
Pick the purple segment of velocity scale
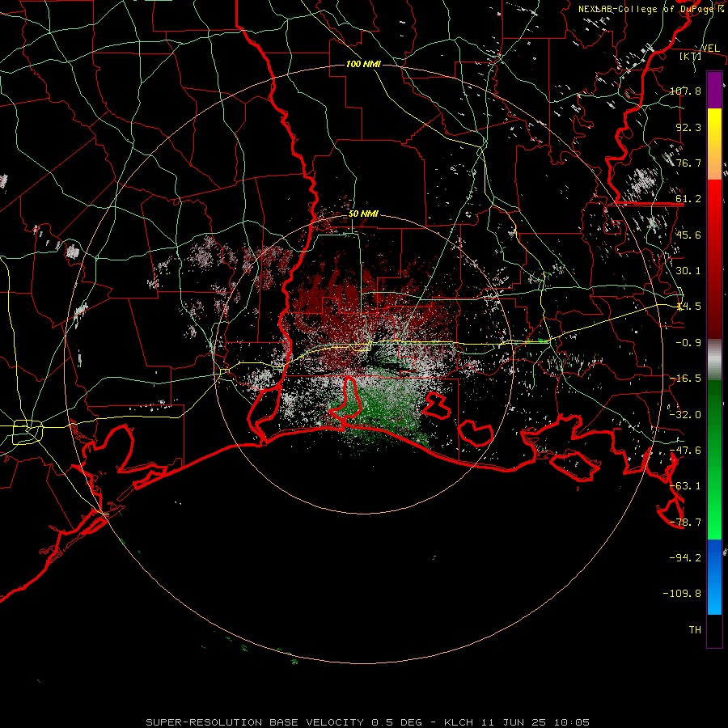pyautogui.click(x=714, y=90)
